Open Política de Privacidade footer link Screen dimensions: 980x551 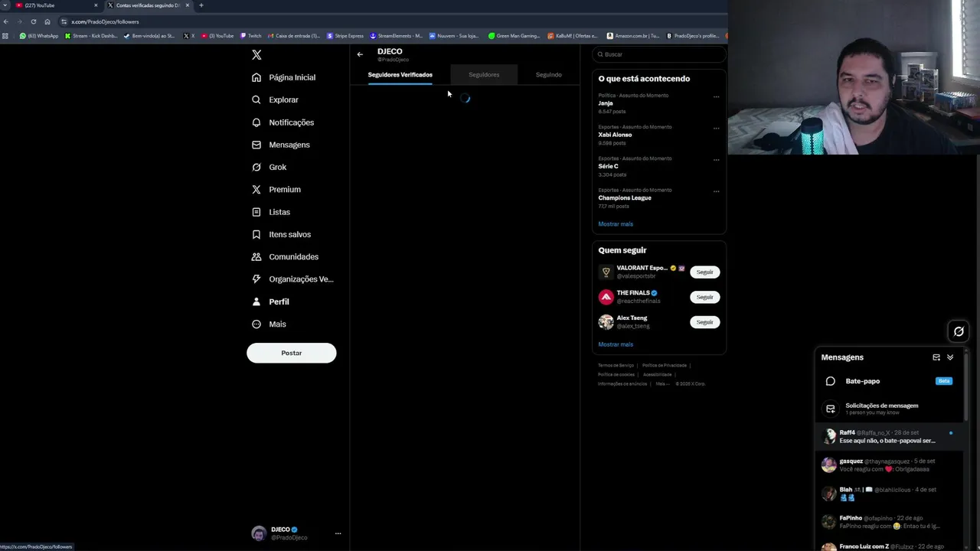665,365
